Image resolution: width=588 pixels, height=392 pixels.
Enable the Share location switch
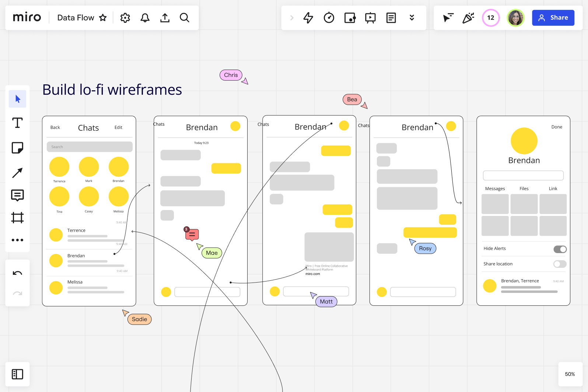[560, 264]
